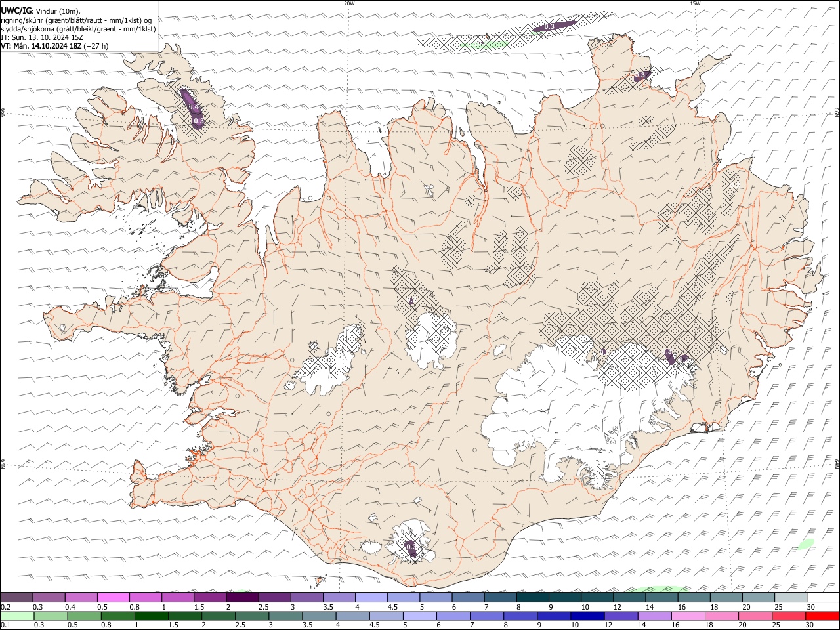Screen dimensions: 840x630
Task: Pick the bright red lower-row swatch after 30
Action: click(823, 616)
